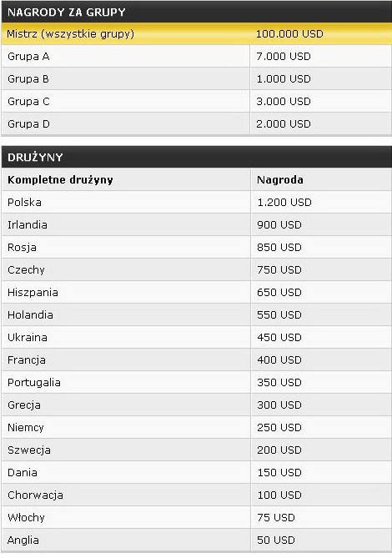Click the Irlandia team name

pos(28,225)
